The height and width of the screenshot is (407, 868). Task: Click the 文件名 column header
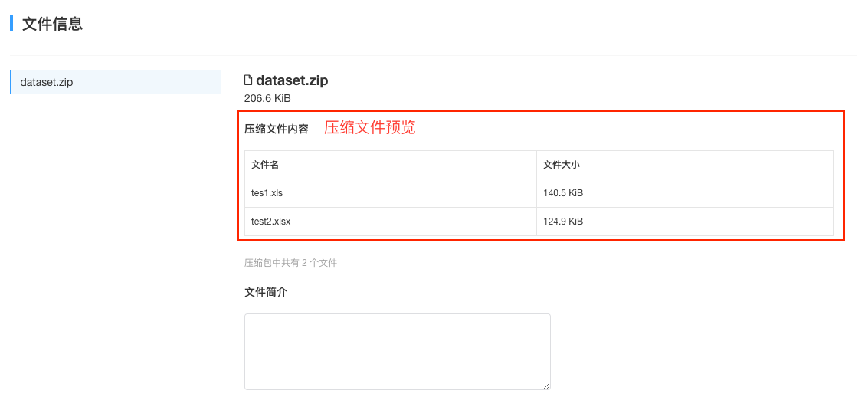coord(390,165)
